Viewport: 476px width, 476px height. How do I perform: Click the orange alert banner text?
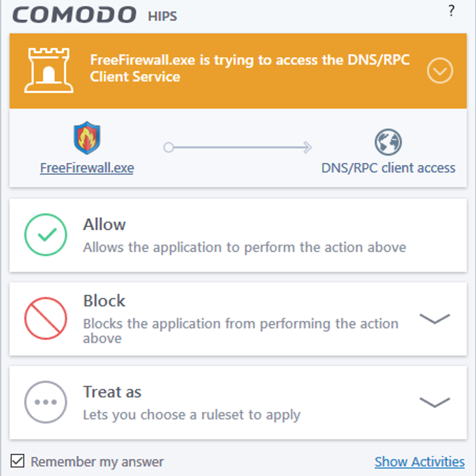250,68
